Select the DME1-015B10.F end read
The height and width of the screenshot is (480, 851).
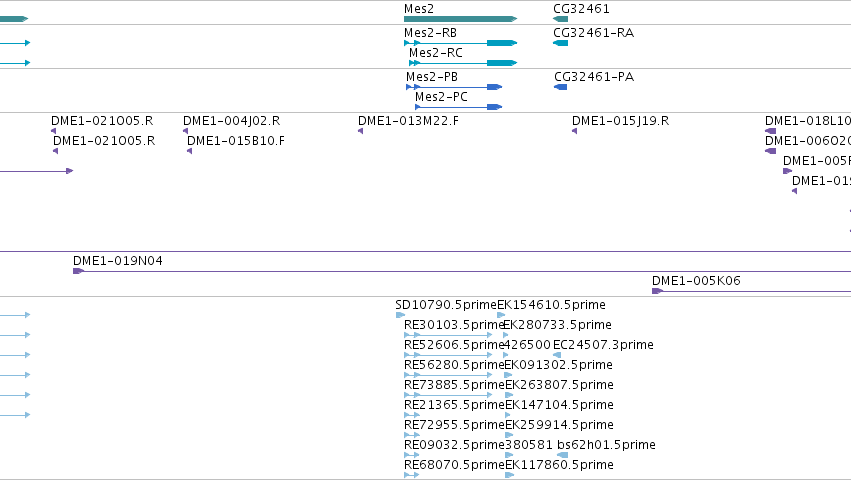pyautogui.click(x=189, y=151)
